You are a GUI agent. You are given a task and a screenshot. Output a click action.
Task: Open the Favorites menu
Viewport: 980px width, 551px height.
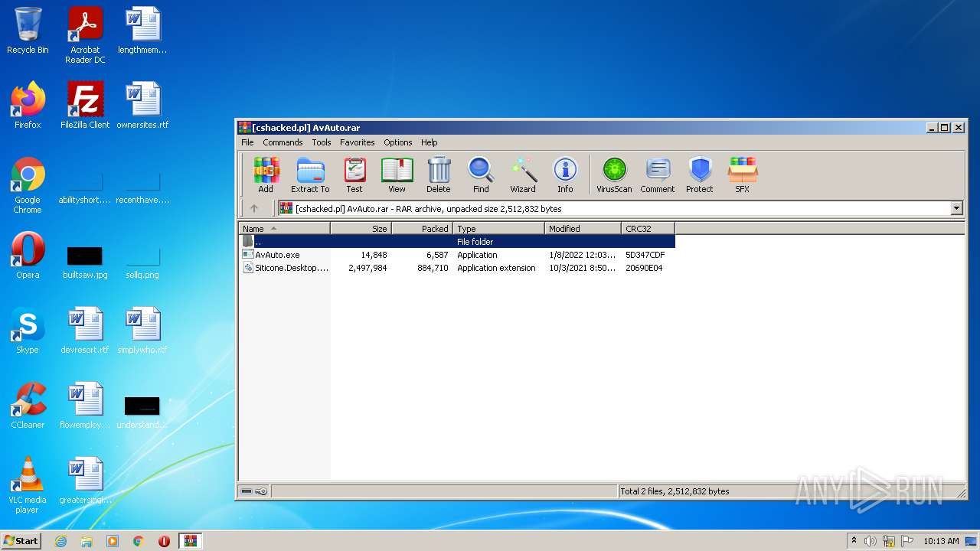358,142
